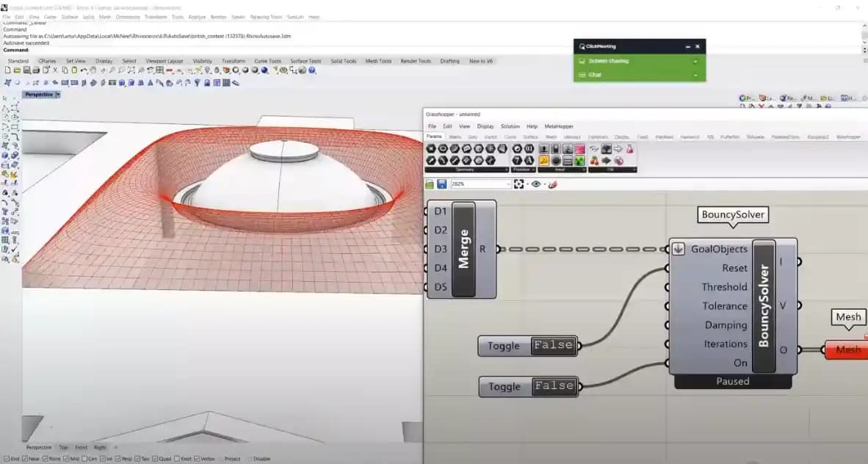
Task: Toggle the End osnap checkbox
Action: (x=6, y=459)
